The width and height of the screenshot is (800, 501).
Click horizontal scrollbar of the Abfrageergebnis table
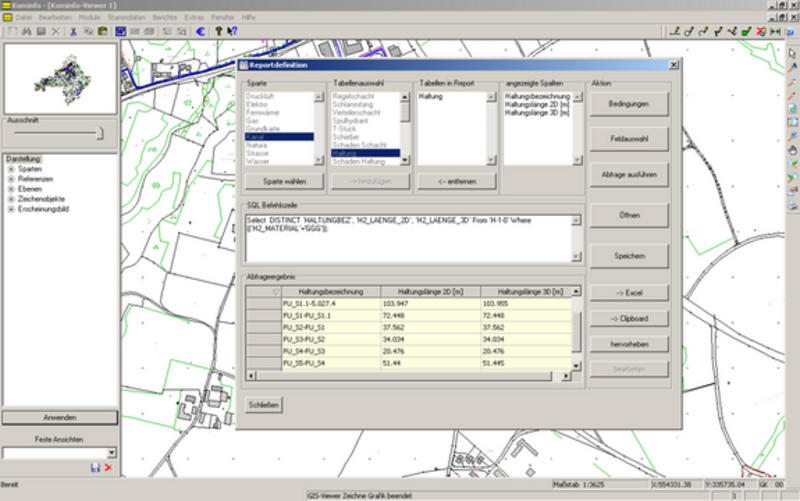click(409, 376)
